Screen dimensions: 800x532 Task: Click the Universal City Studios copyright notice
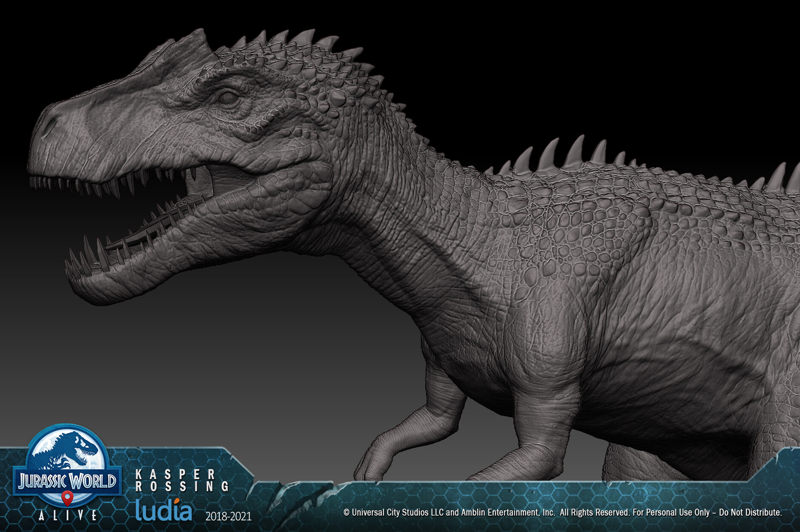pyautogui.click(x=562, y=512)
